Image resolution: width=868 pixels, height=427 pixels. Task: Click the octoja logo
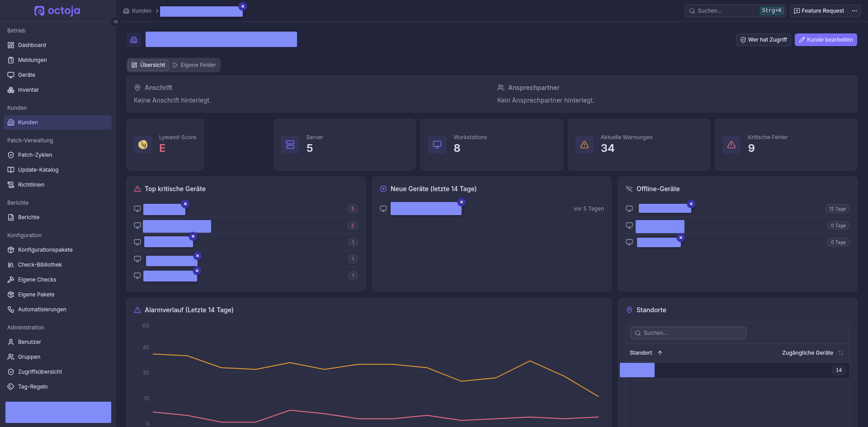coord(57,11)
